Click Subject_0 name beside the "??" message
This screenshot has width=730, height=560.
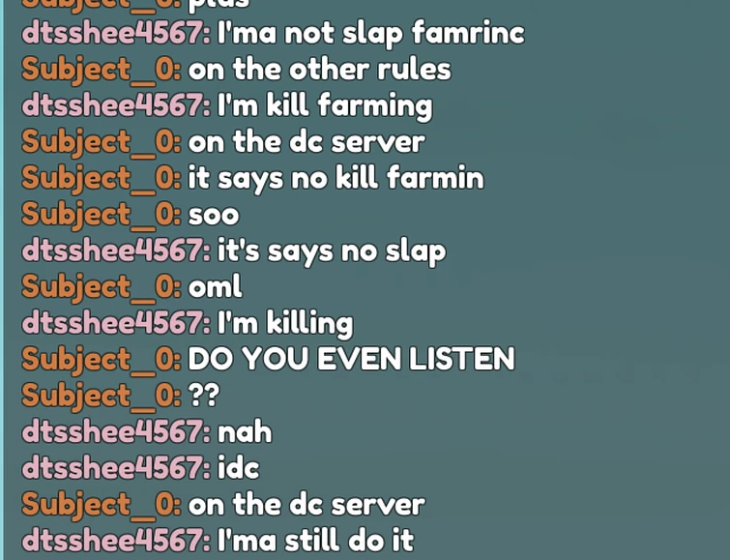click(x=101, y=397)
